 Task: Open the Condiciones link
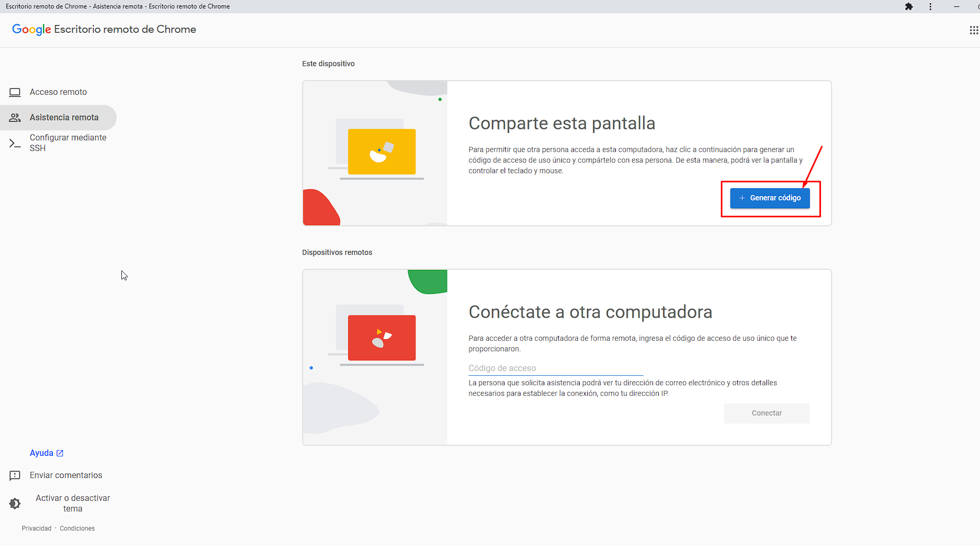[77, 529]
